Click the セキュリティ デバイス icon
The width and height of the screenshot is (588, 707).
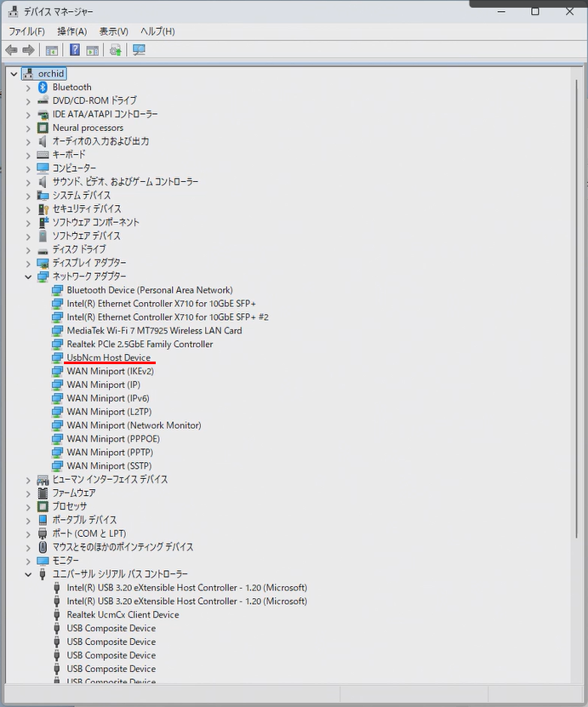point(43,208)
